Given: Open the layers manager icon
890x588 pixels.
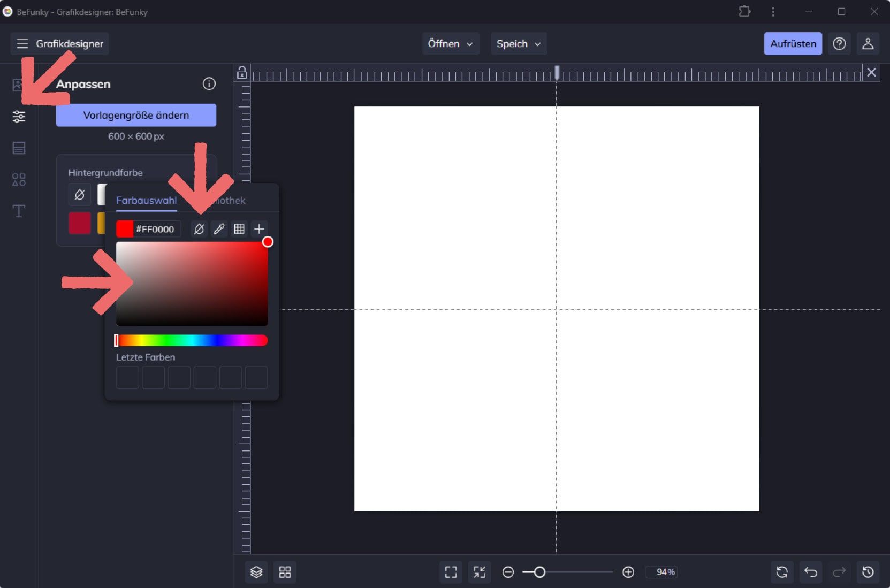Looking at the screenshot, I should click(x=256, y=572).
